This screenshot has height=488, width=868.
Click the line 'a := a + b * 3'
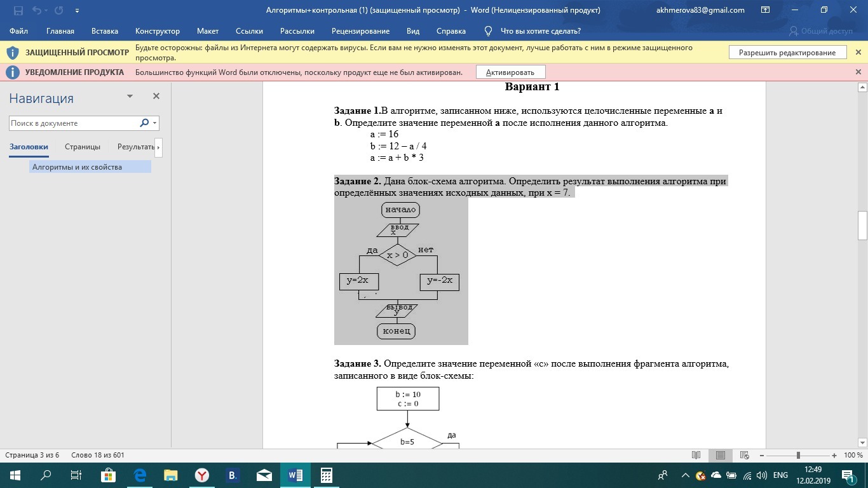coord(397,158)
